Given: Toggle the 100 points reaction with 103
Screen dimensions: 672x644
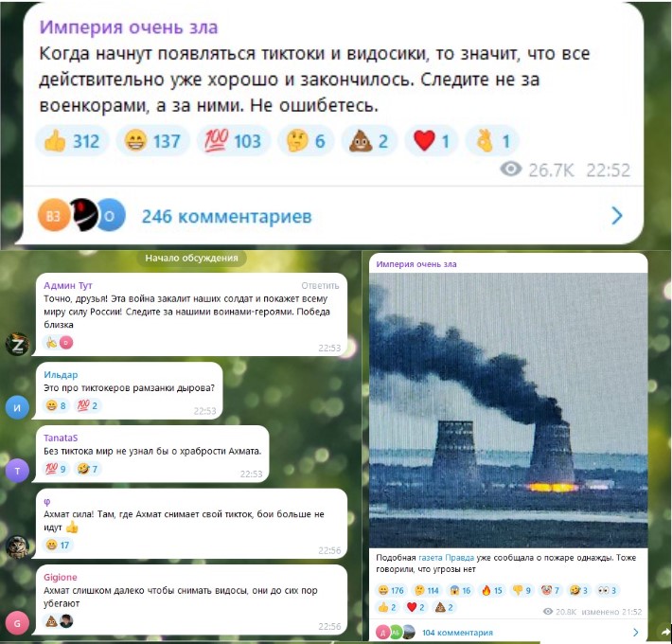Looking at the screenshot, I should tap(233, 141).
